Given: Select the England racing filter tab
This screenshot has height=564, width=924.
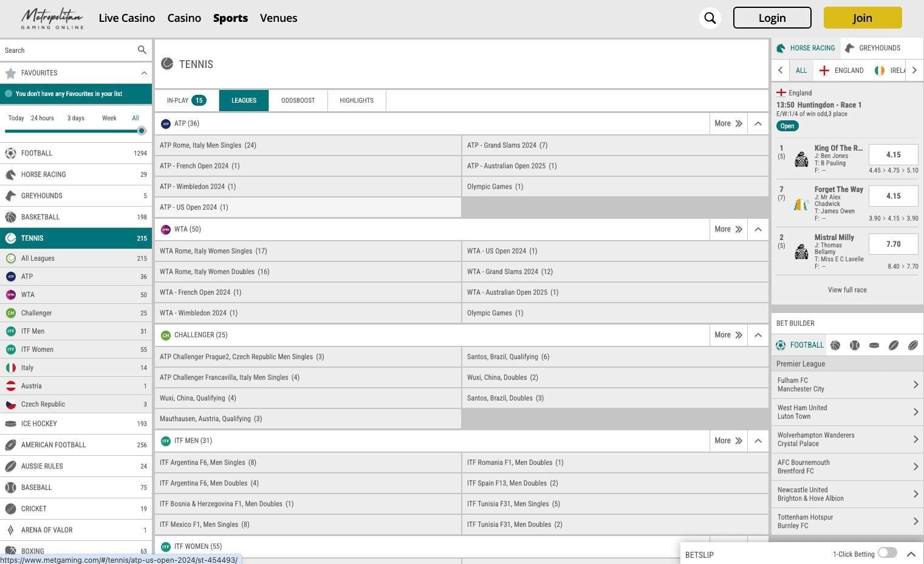Looking at the screenshot, I should tap(841, 70).
